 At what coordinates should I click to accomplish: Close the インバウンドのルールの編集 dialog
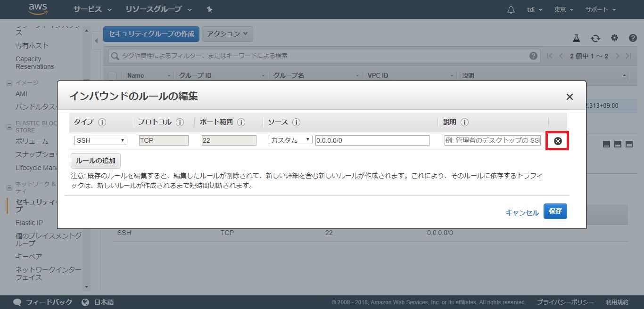point(570,97)
